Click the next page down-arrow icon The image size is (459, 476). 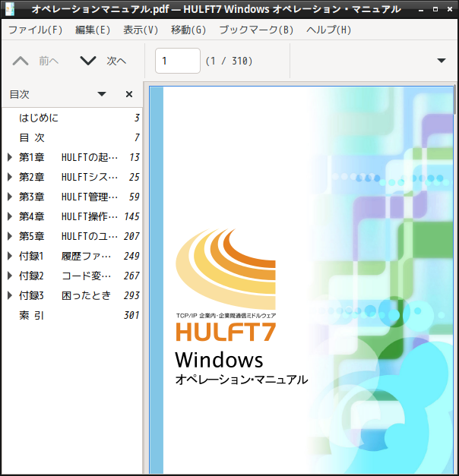tap(88, 61)
